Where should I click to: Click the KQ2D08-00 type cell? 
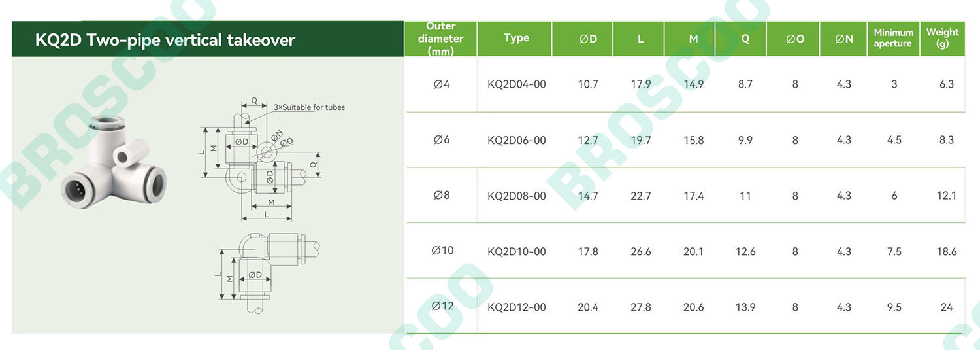tap(517, 196)
